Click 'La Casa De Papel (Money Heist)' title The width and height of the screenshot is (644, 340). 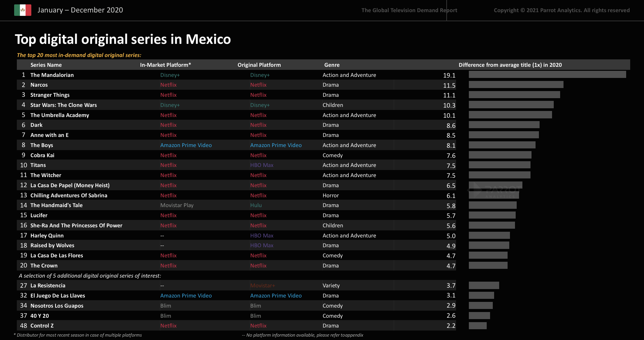click(70, 185)
